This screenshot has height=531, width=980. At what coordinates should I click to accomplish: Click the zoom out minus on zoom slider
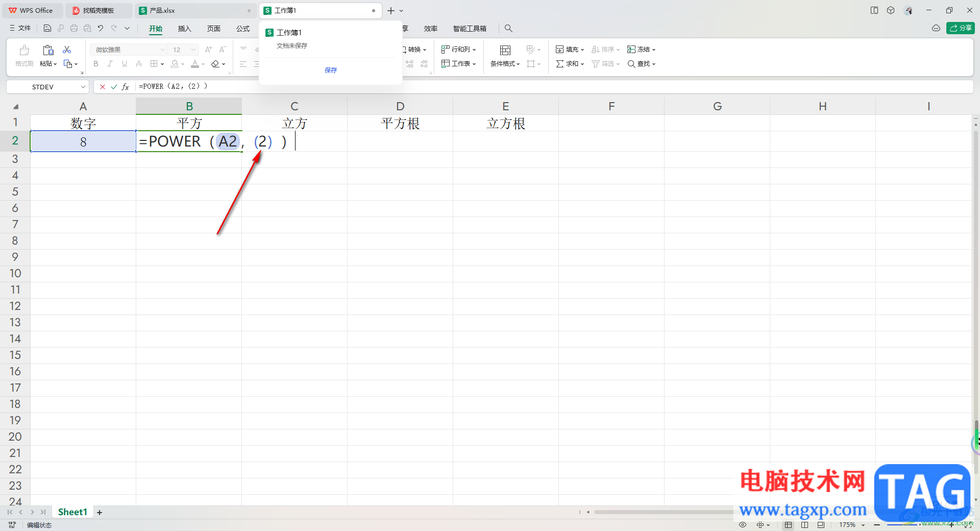tap(877, 525)
